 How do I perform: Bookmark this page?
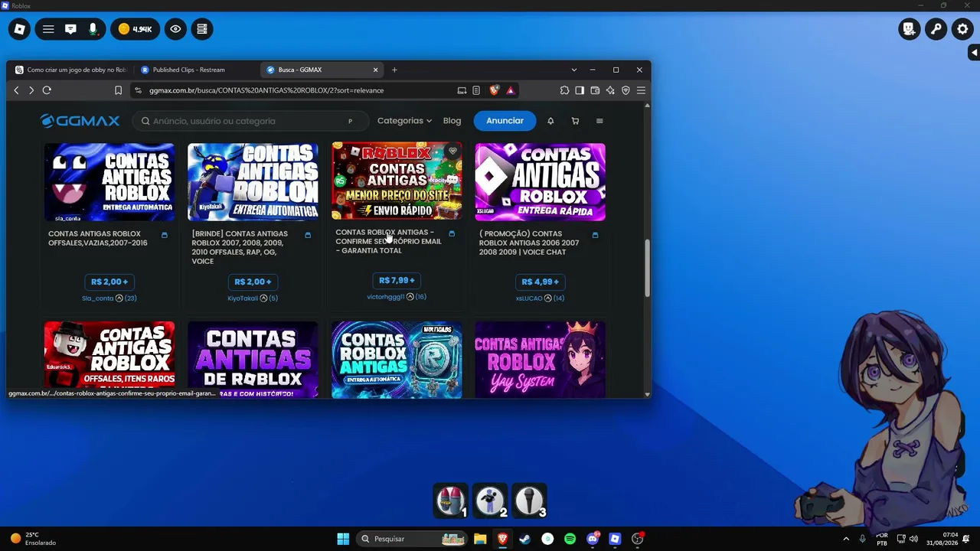coord(118,90)
